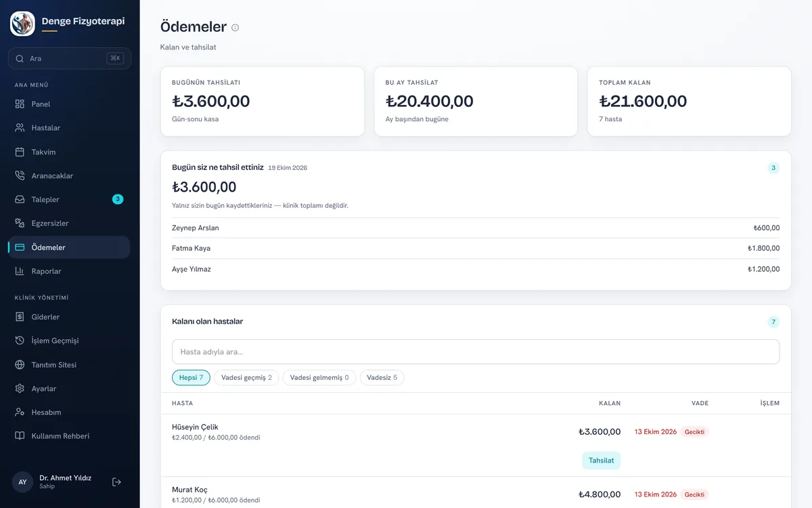Click the info icon next to Ödemeler title
This screenshot has height=508, width=812.
pos(235,28)
